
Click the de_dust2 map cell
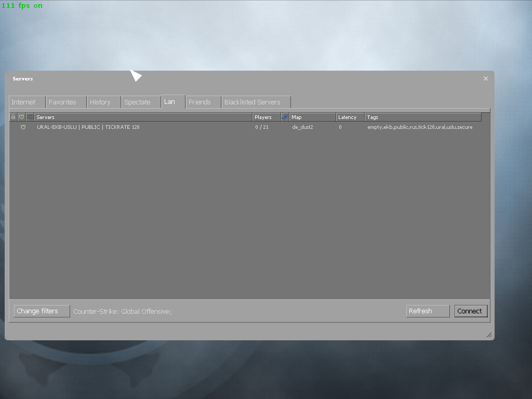[302, 127]
